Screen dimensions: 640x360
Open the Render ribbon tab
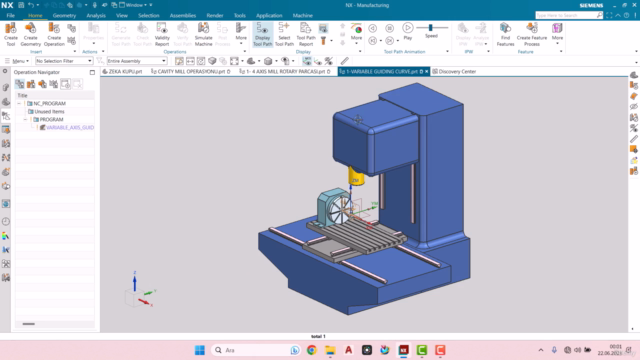pos(215,16)
